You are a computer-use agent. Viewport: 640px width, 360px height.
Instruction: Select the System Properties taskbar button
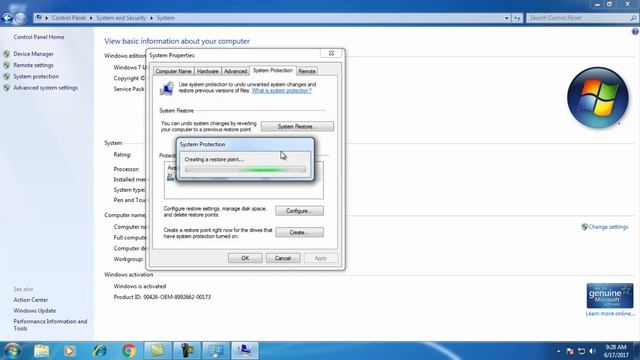(245, 351)
